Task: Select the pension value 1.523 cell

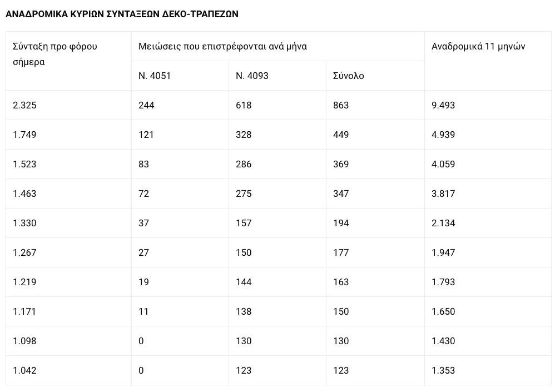Action: pyautogui.click(x=68, y=164)
